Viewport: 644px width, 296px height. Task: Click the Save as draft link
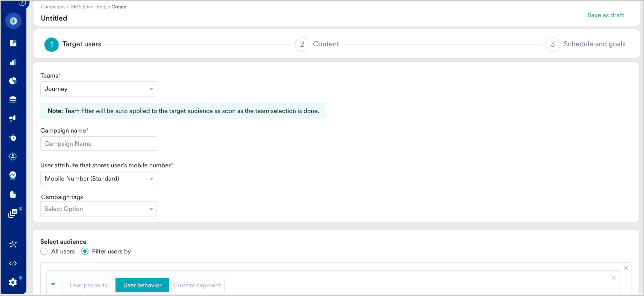[x=605, y=15]
